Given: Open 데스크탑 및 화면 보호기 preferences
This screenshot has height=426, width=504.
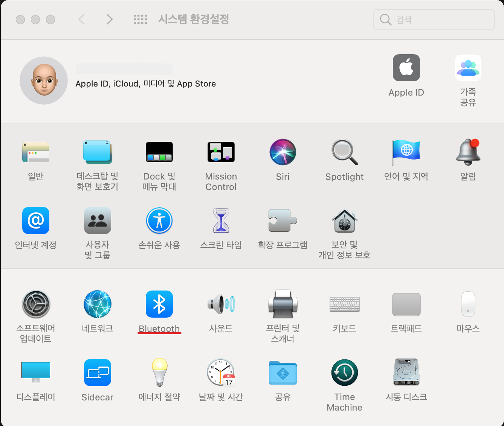Looking at the screenshot, I should click(x=98, y=152).
